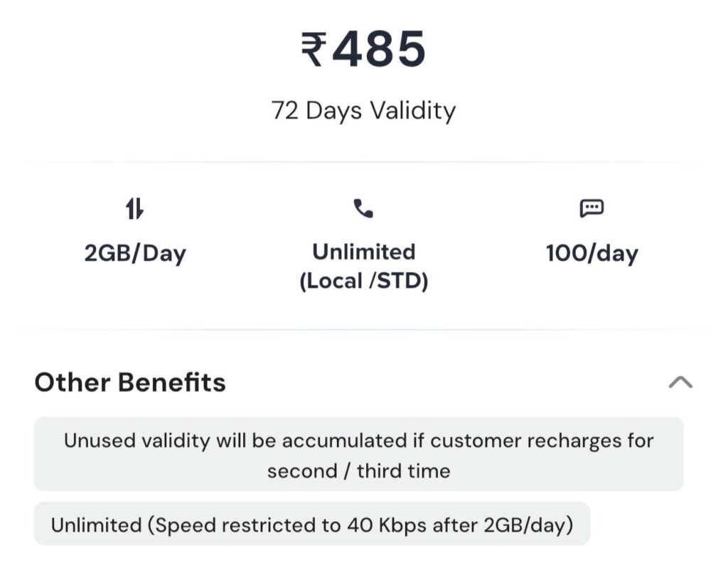Tap the 100/day SMS label
728x587 pixels.
click(592, 254)
